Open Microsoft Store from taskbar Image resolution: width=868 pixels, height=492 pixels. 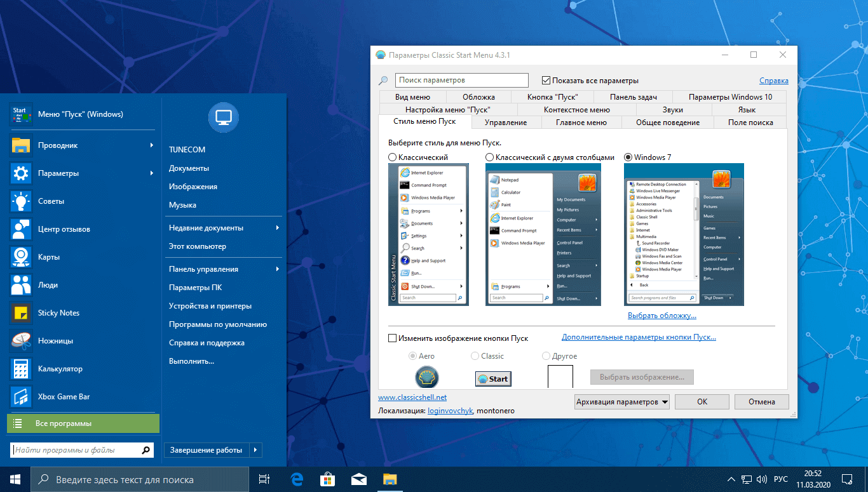(x=327, y=479)
